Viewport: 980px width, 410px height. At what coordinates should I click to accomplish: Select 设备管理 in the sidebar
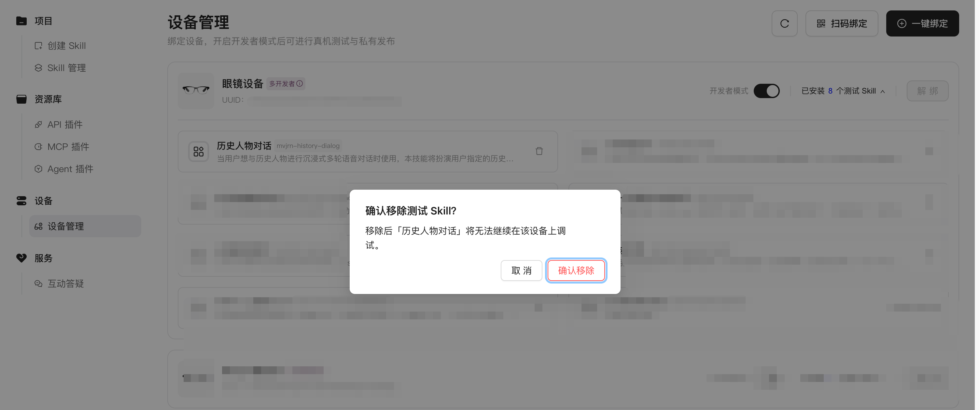(x=85, y=226)
